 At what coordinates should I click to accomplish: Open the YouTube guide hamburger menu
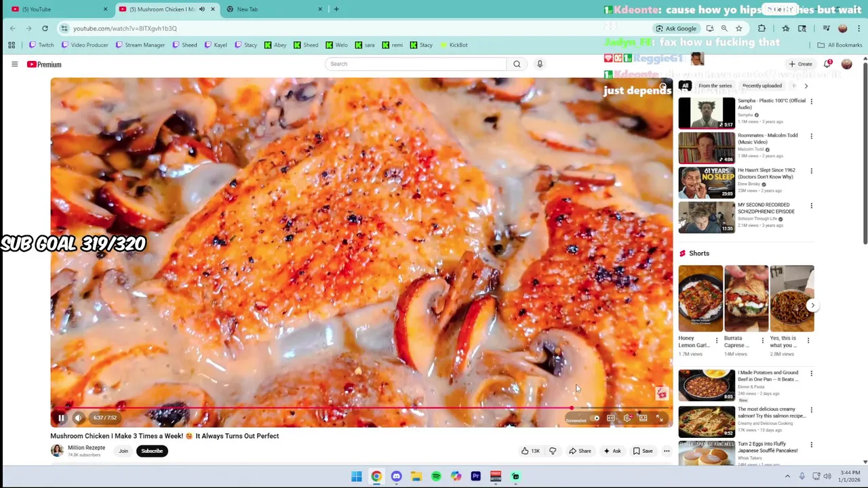(x=14, y=64)
